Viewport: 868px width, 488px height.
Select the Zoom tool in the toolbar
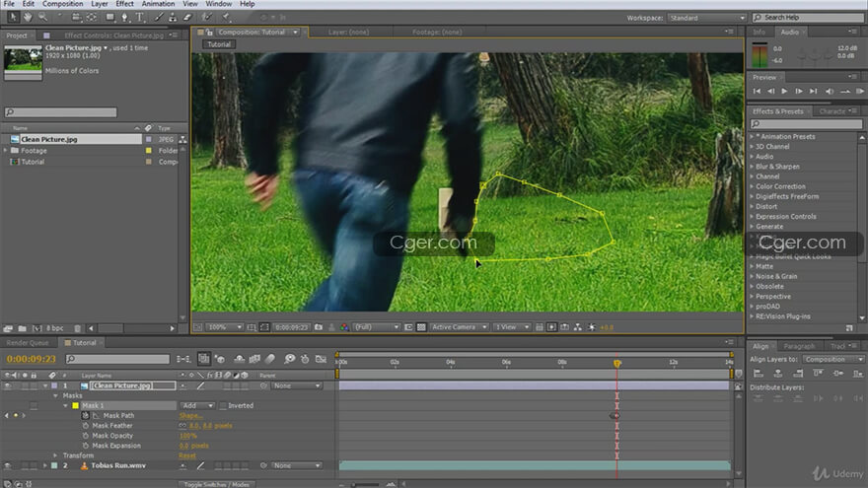tap(43, 17)
